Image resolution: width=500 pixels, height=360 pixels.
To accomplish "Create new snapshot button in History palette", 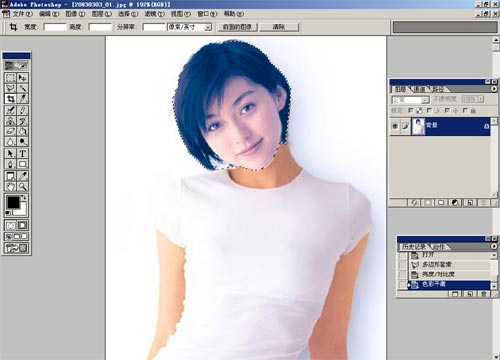I will (x=455, y=294).
